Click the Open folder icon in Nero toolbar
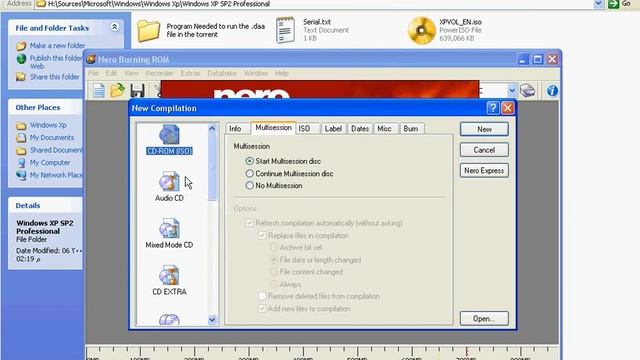Viewport: 640px width, 360px height. point(118,90)
